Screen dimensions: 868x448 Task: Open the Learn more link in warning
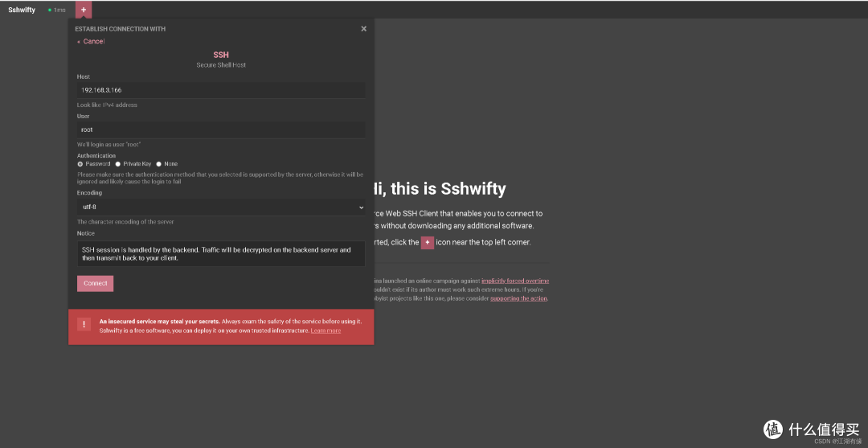pyautogui.click(x=325, y=331)
